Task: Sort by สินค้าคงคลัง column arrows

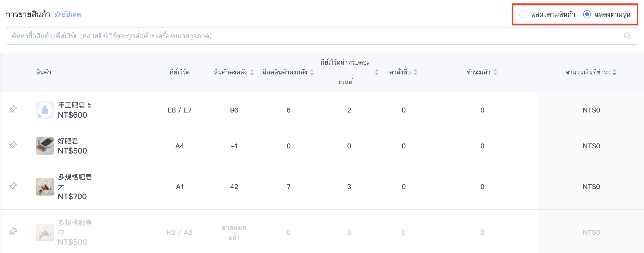Action: (252, 72)
